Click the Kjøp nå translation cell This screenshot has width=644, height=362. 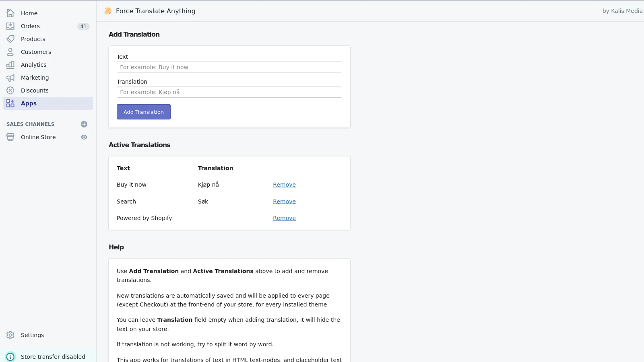(208, 185)
